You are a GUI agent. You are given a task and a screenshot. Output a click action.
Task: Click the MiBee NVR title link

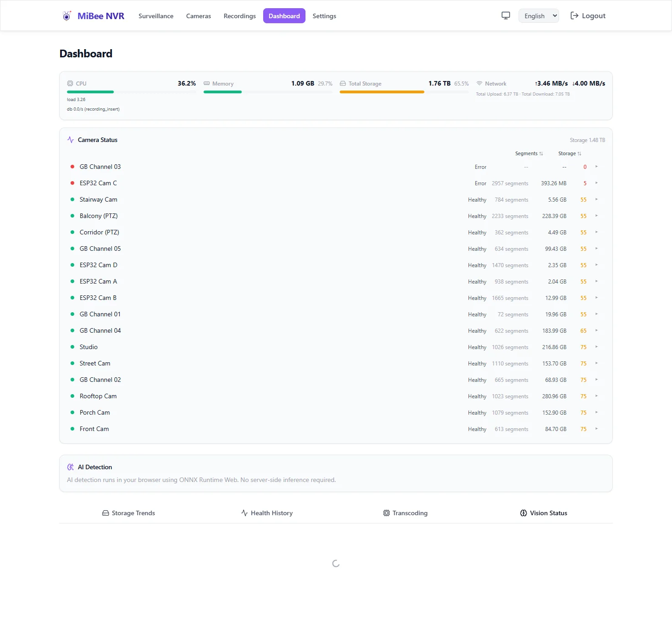(101, 16)
